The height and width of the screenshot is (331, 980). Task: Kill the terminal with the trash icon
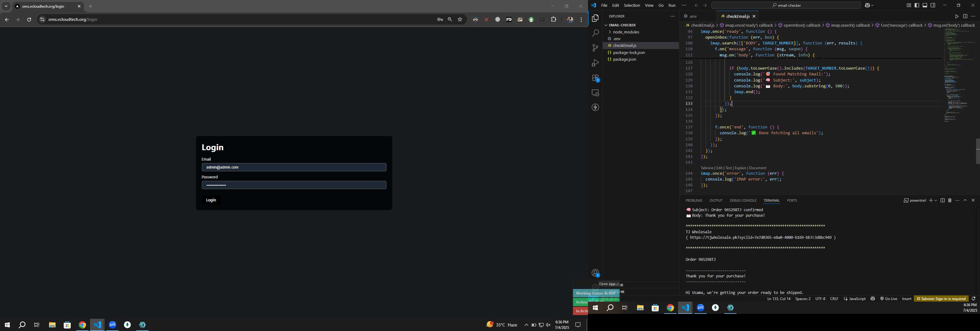point(950,201)
